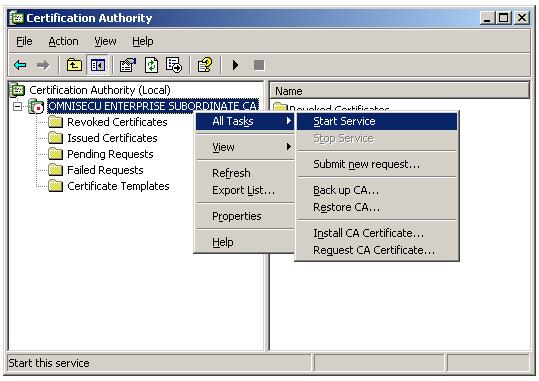
Task: Select OMNISECU ENTERPRISE SUBORDINATE CA tree node
Action: click(x=152, y=106)
